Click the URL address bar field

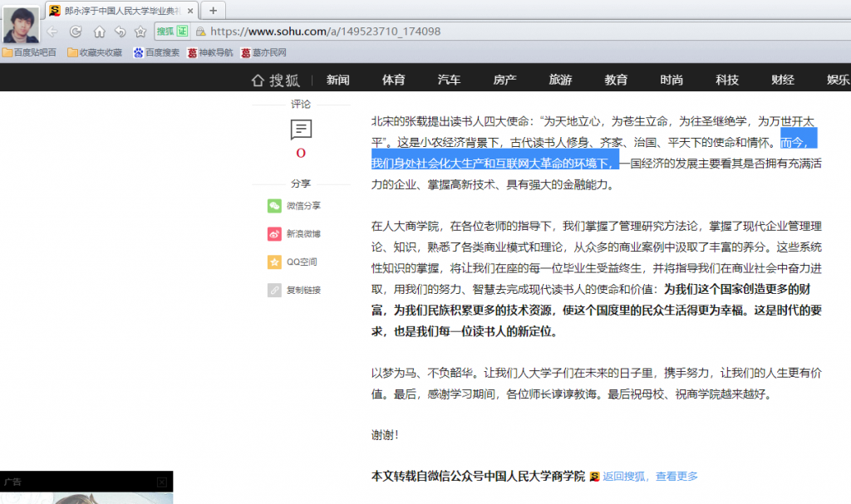pyautogui.click(x=499, y=32)
